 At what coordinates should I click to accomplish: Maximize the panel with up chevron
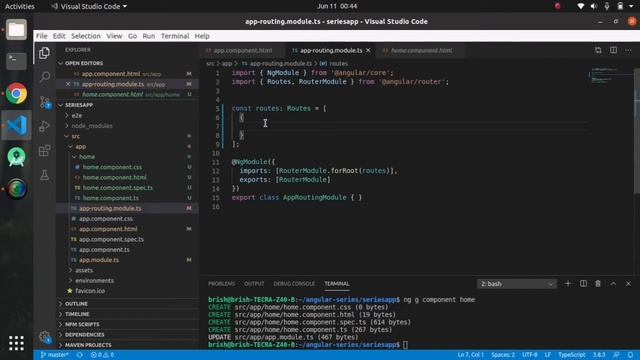(x=613, y=284)
